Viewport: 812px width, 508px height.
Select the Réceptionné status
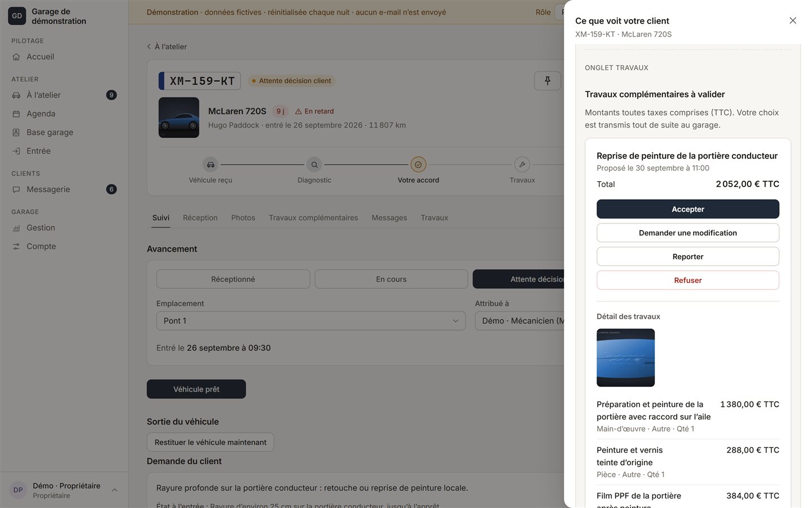233,279
